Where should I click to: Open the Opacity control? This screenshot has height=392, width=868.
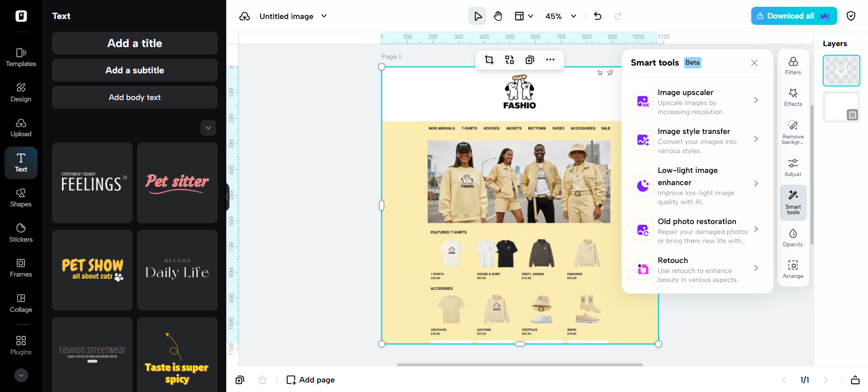(793, 238)
